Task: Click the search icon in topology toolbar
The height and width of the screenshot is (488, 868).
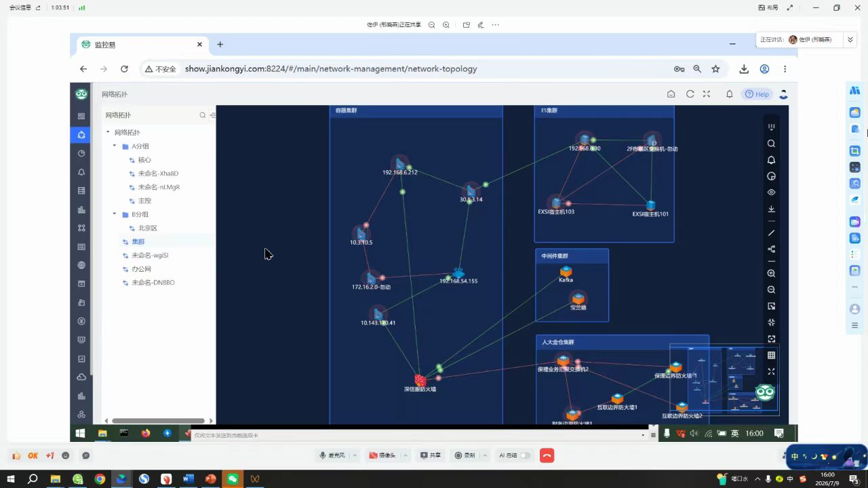Action: [771, 144]
